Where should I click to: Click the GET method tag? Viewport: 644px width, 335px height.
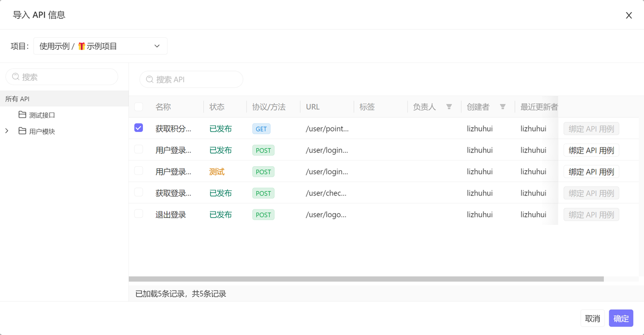pos(261,128)
